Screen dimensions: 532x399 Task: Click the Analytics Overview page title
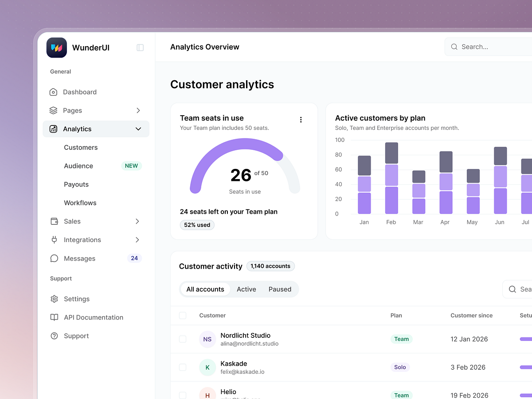pyautogui.click(x=205, y=47)
